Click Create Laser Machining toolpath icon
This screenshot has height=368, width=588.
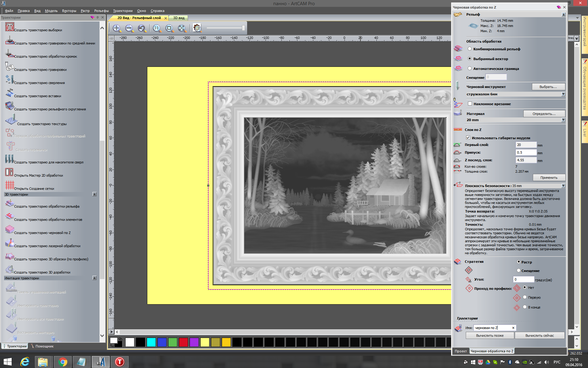(9, 243)
